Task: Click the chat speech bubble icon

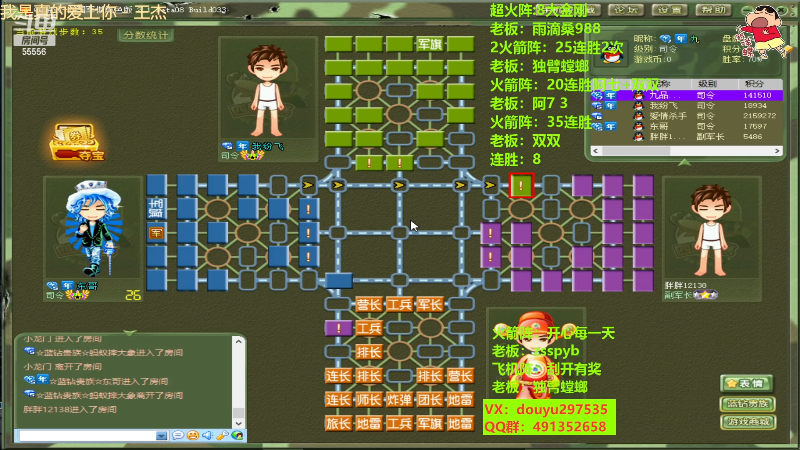Action: coord(178,435)
